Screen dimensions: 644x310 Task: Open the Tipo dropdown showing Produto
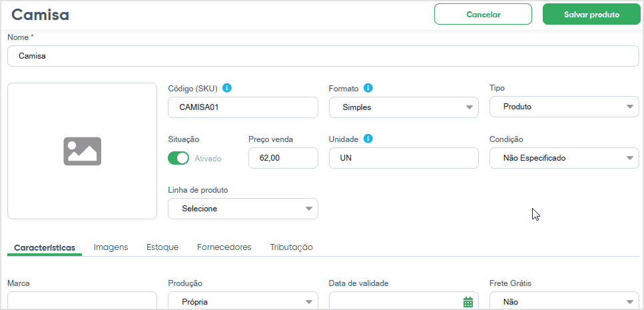point(564,107)
